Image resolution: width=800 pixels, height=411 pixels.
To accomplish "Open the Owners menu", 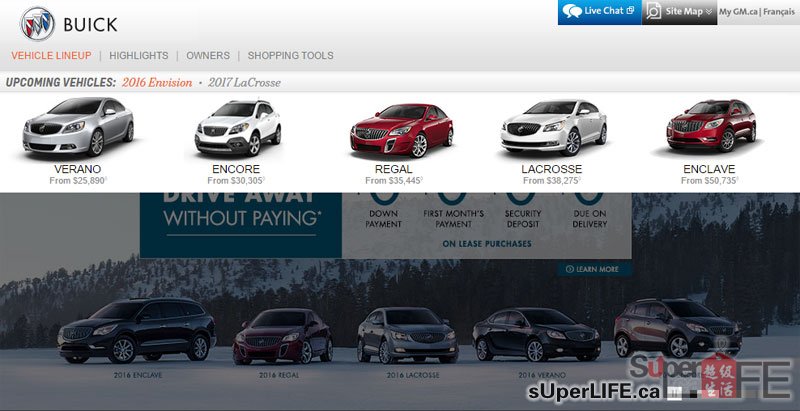I will [208, 56].
